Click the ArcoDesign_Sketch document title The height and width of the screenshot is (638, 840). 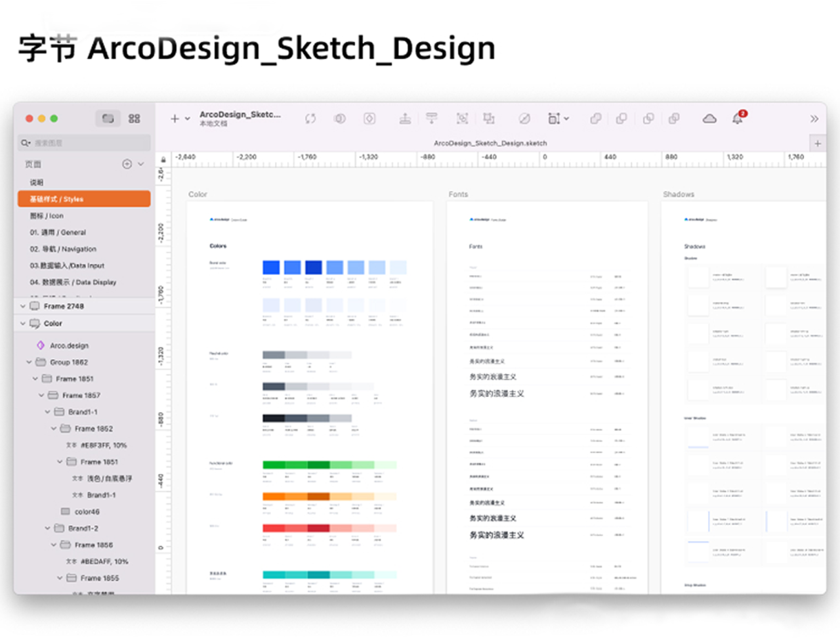[240, 114]
